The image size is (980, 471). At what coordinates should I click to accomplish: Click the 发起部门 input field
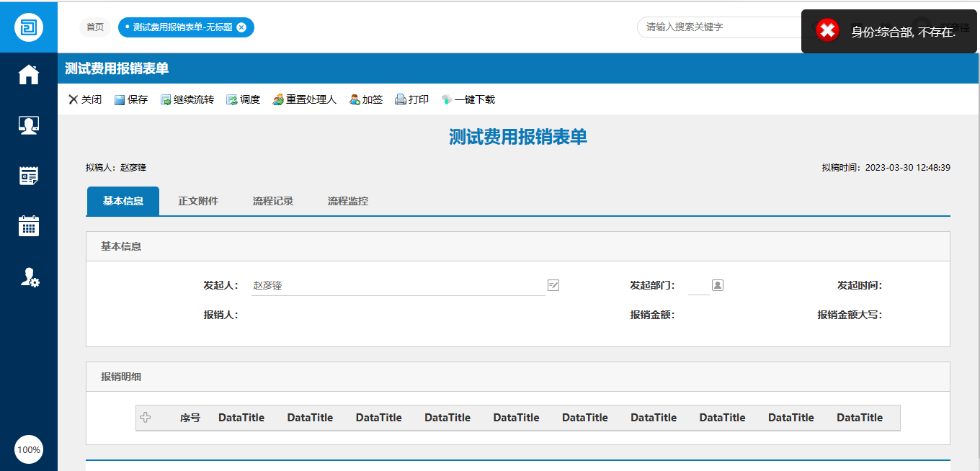pyautogui.click(x=698, y=285)
